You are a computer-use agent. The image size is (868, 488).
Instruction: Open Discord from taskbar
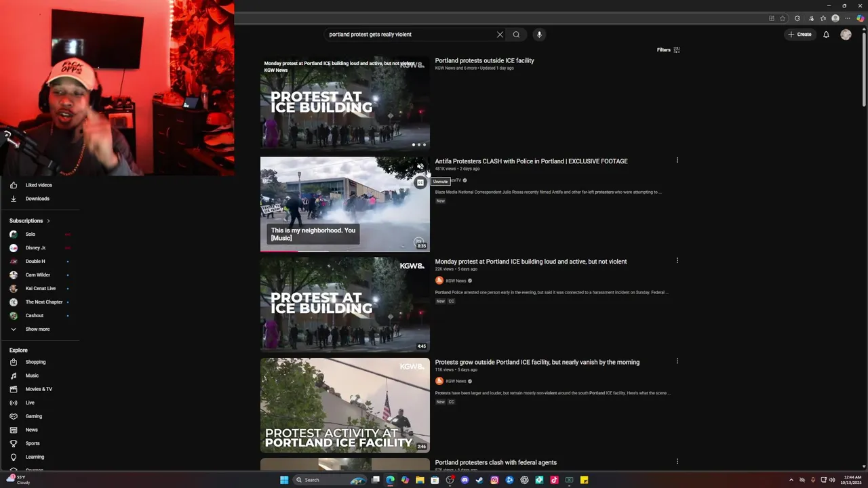click(x=465, y=480)
